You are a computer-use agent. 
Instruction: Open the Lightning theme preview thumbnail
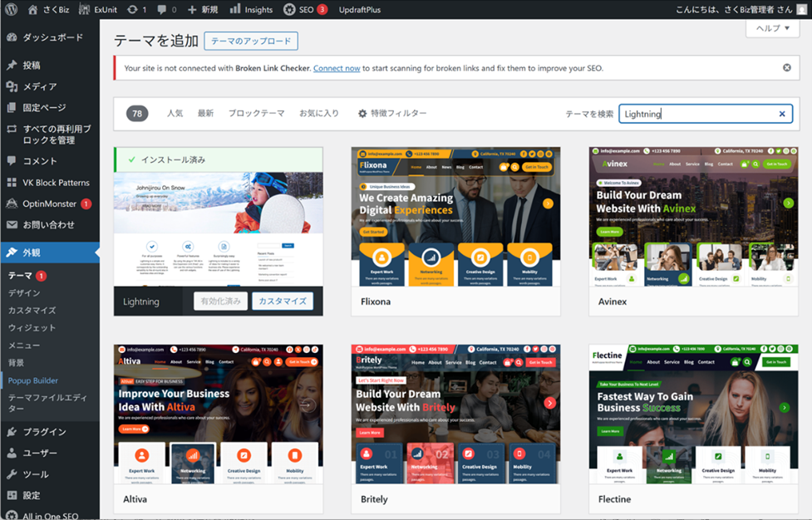click(x=218, y=230)
